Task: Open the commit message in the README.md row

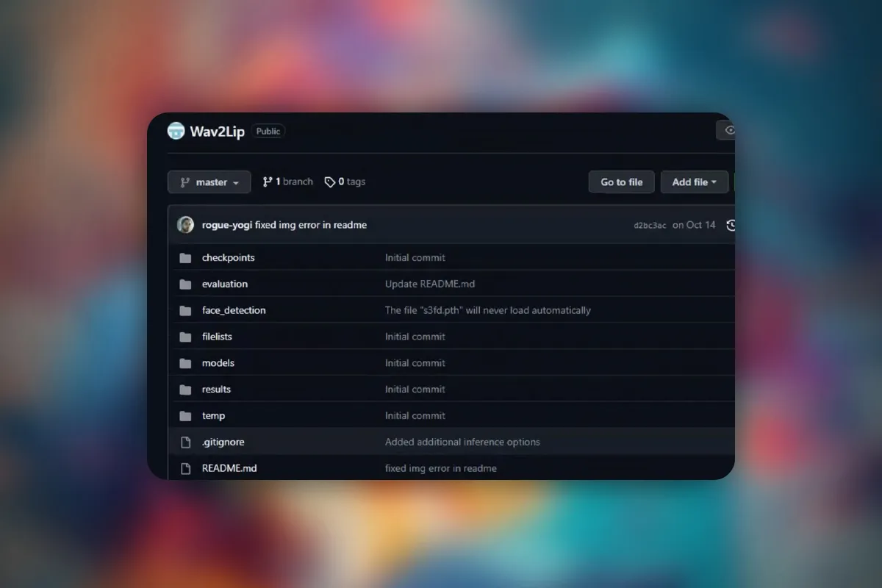Action: tap(441, 468)
